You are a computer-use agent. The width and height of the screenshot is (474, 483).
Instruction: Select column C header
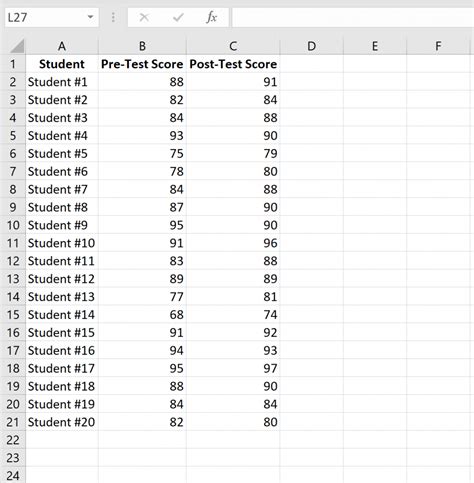tap(233, 46)
